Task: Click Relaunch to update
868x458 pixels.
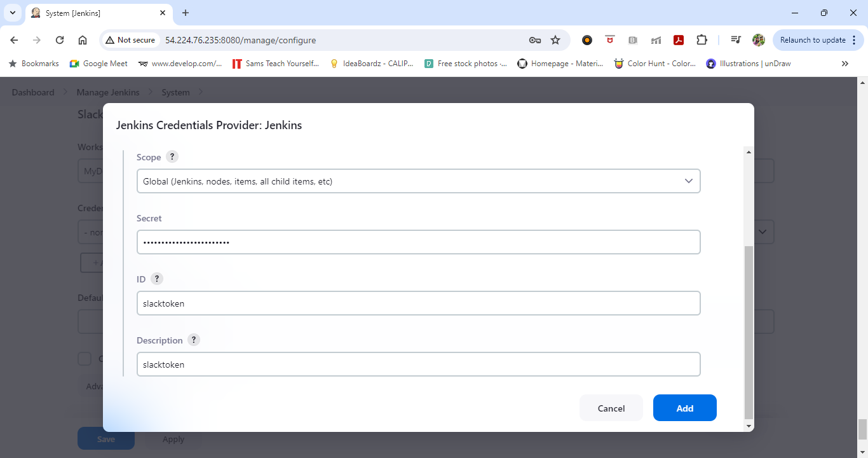Action: [x=813, y=40]
